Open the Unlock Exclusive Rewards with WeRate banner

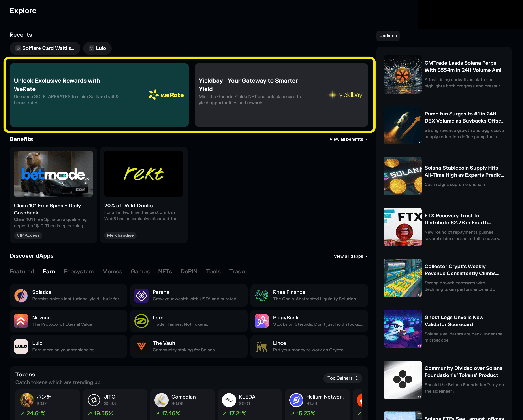click(99, 95)
